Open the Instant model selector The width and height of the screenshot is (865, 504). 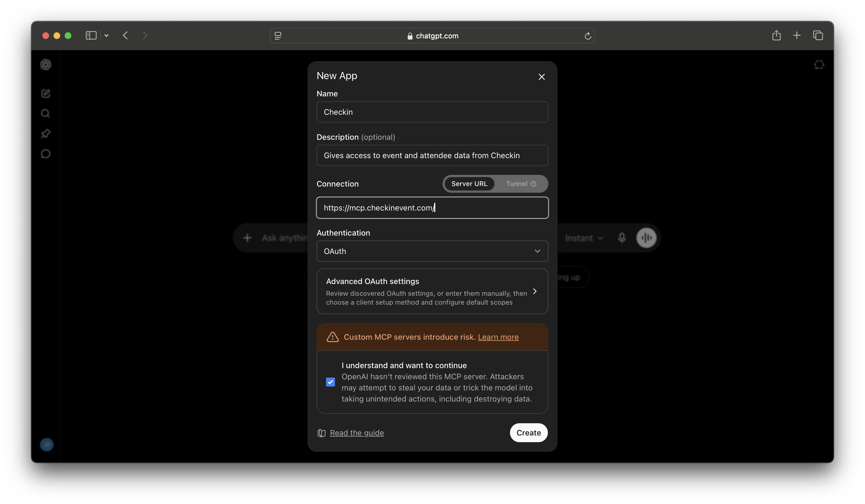click(x=584, y=238)
